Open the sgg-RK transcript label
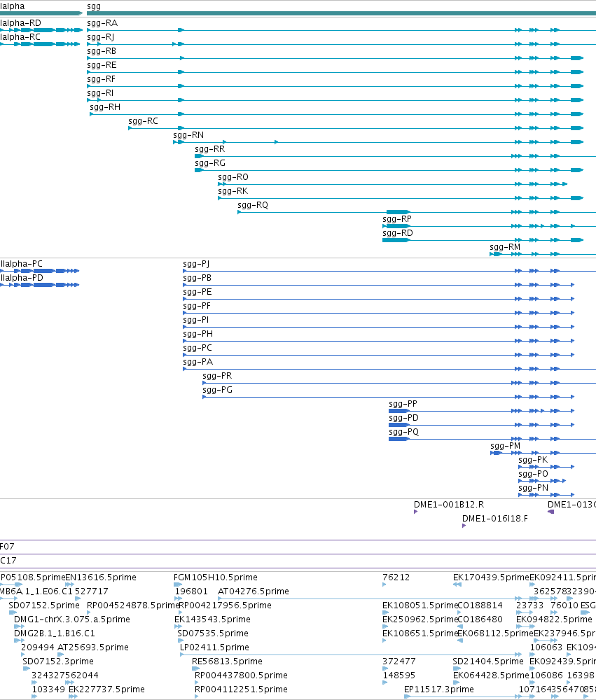Image resolution: width=596 pixels, height=700 pixels. click(233, 191)
